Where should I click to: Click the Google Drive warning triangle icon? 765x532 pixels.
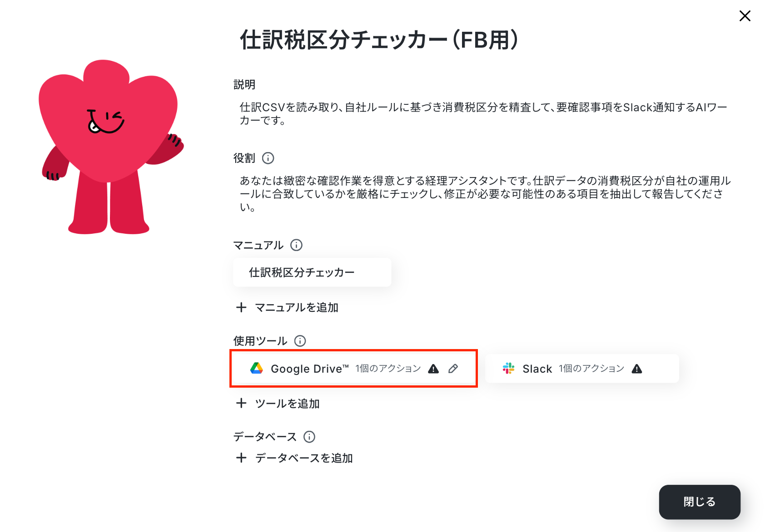pos(433,369)
